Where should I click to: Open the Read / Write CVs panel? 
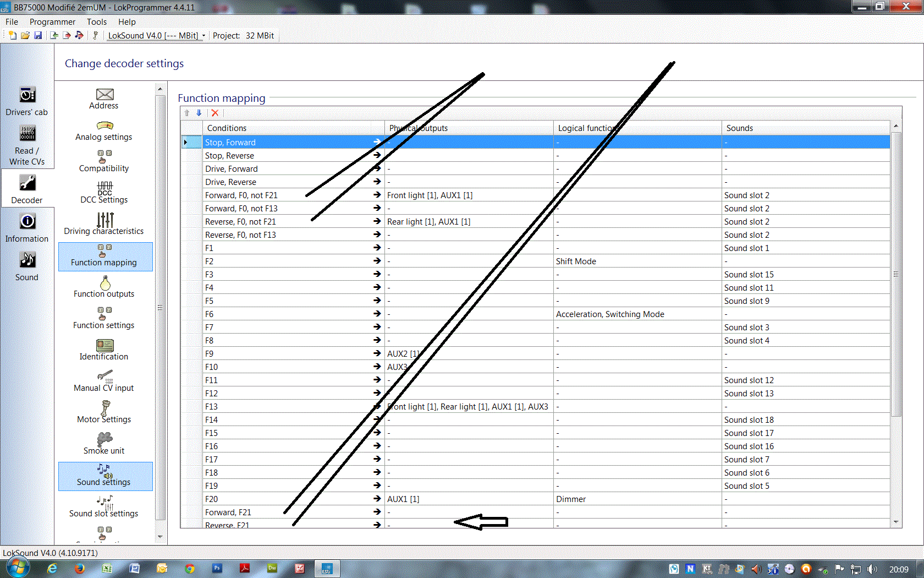27,145
